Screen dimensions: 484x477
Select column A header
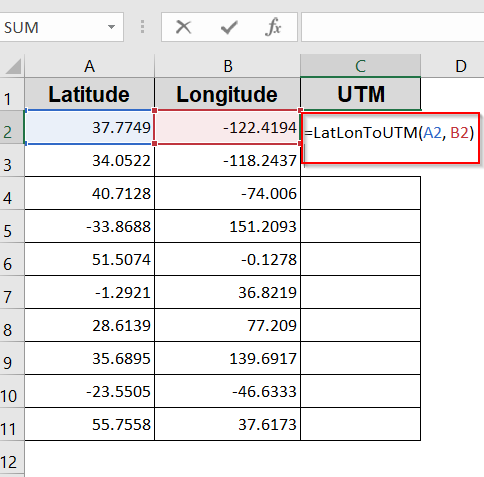click(89, 66)
